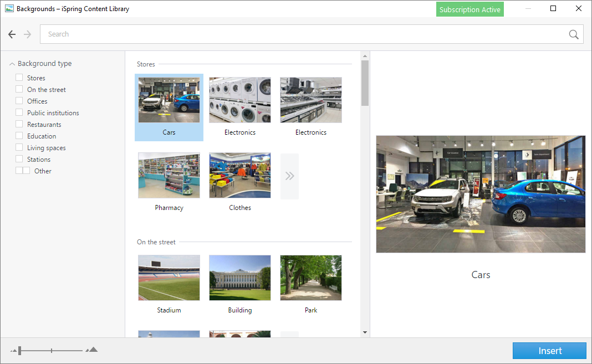592x364 pixels.
Task: Collapse the Background type filter group
Action: pyautogui.click(x=12, y=64)
